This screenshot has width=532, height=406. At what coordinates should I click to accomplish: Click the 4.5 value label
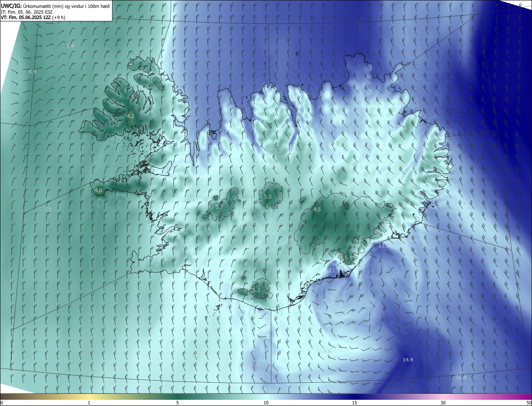(317, 210)
